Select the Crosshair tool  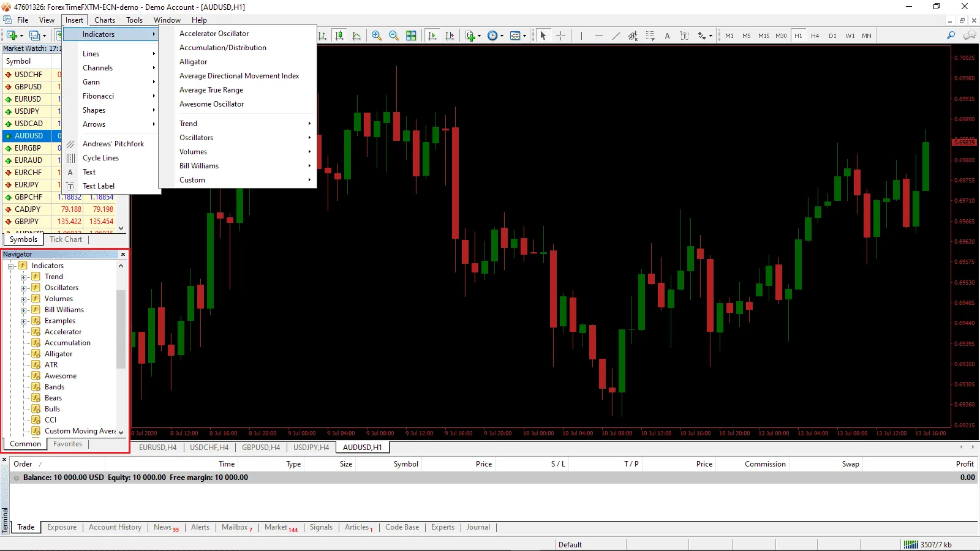(560, 36)
